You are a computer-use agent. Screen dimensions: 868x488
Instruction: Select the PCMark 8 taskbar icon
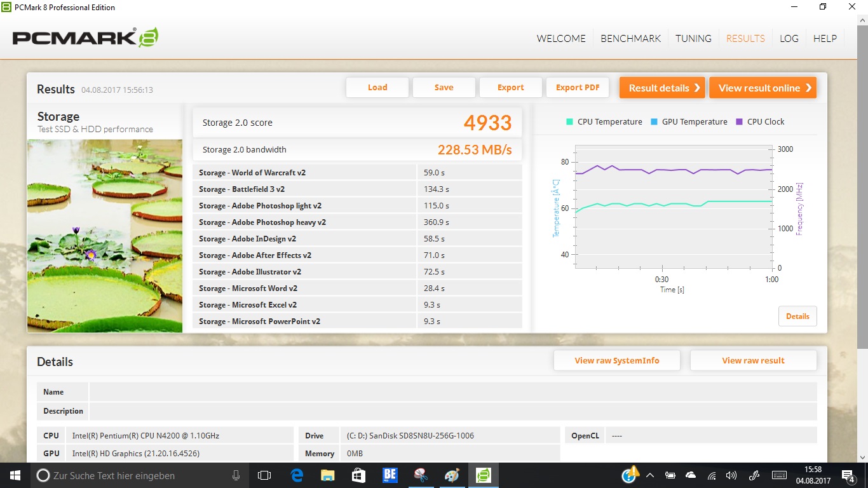[x=483, y=475]
